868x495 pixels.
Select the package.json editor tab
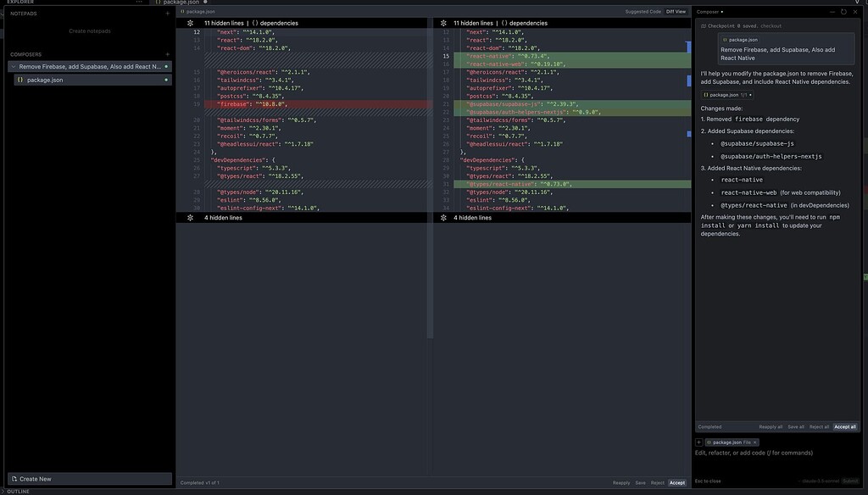[x=181, y=3]
